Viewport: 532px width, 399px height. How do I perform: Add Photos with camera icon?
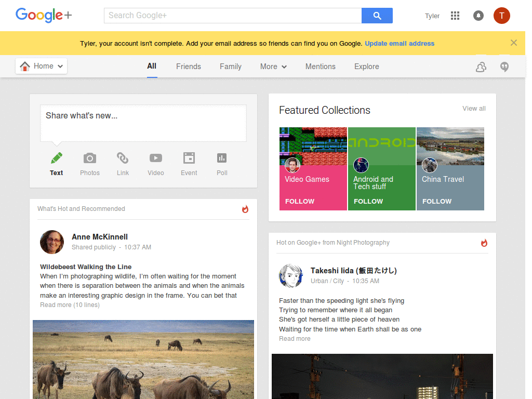[x=89, y=158]
